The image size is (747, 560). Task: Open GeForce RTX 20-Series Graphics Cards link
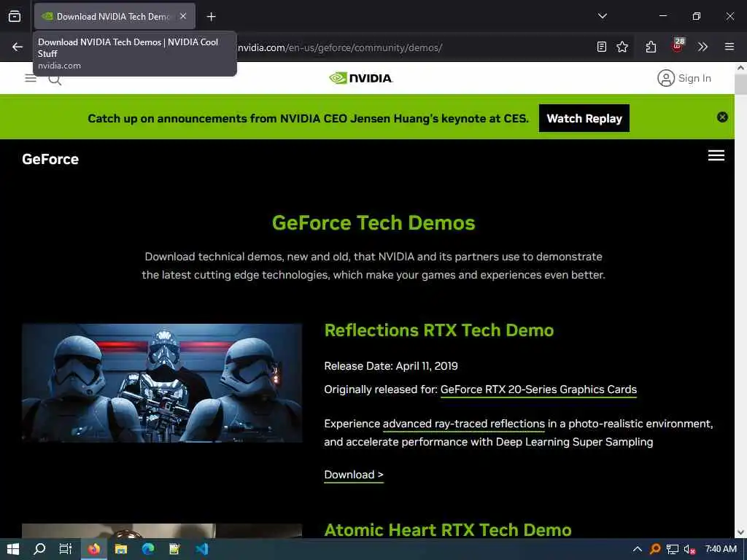tap(538, 389)
